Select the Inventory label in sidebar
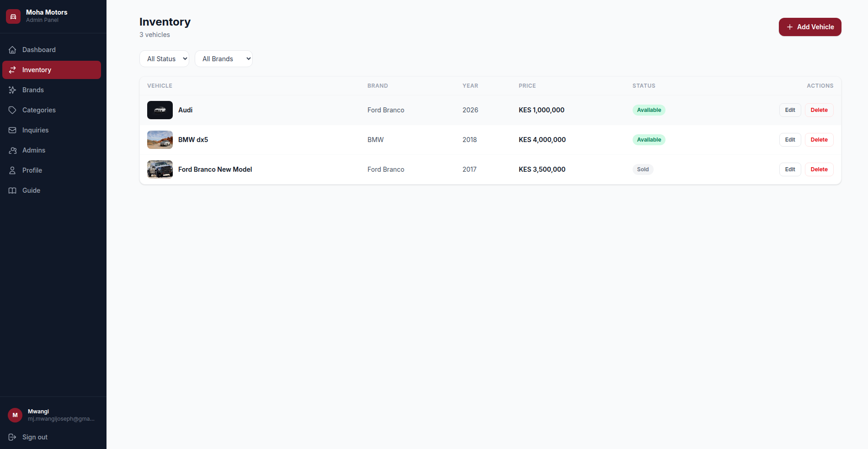The image size is (868, 449). point(37,70)
